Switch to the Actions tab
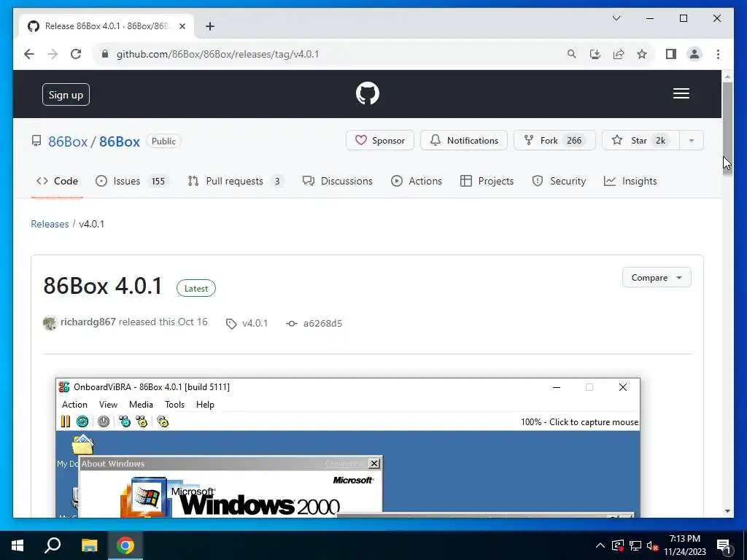The width and height of the screenshot is (747, 560). pos(417,181)
